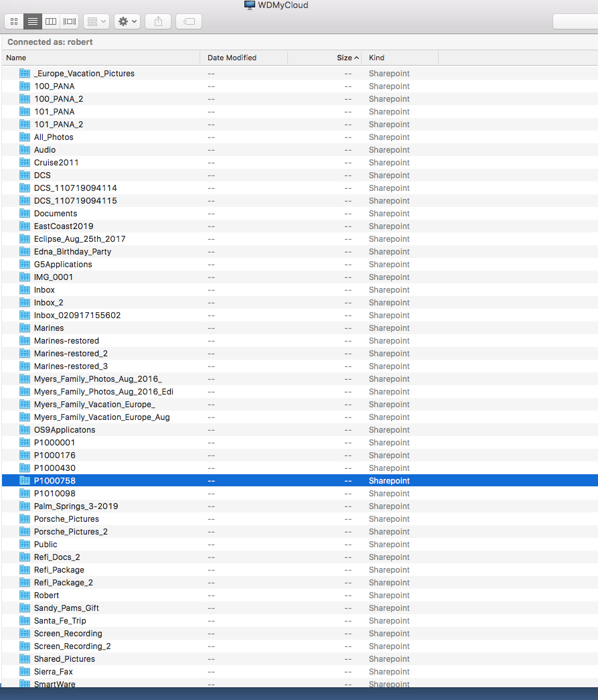Screen dimensions: 598x700
Task: Select DCS_110719094114 folder name
Action: 76,188
